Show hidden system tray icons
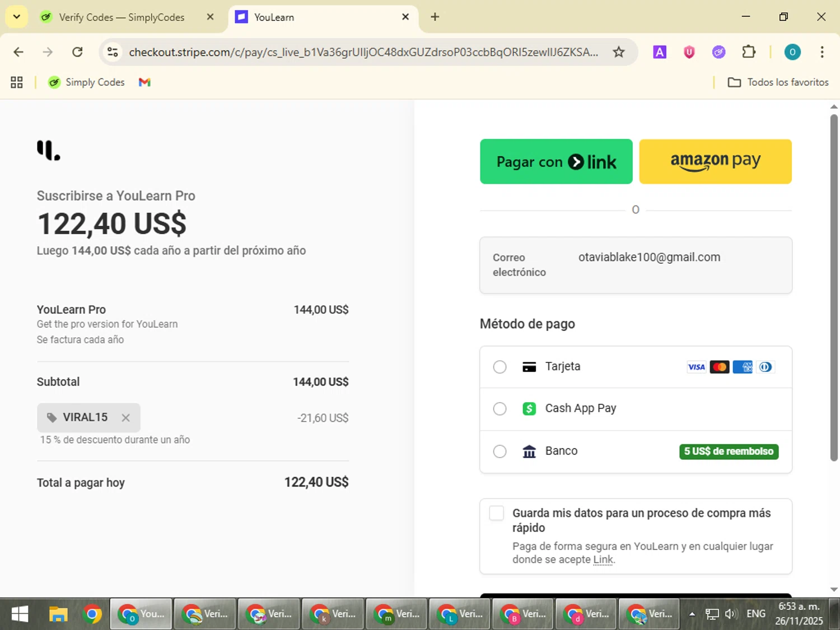This screenshot has width=840, height=630. coord(692,614)
